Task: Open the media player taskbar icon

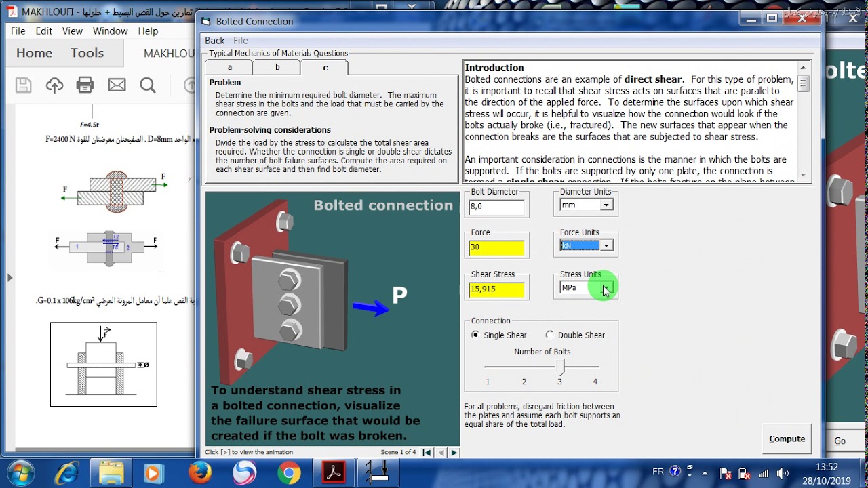Action: coord(153,472)
